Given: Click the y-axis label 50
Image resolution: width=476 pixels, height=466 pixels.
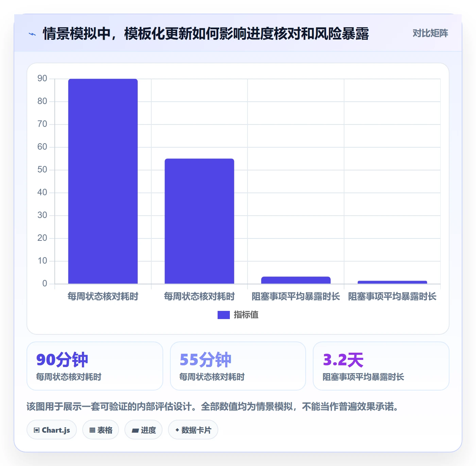Looking at the screenshot, I should [x=42, y=170].
